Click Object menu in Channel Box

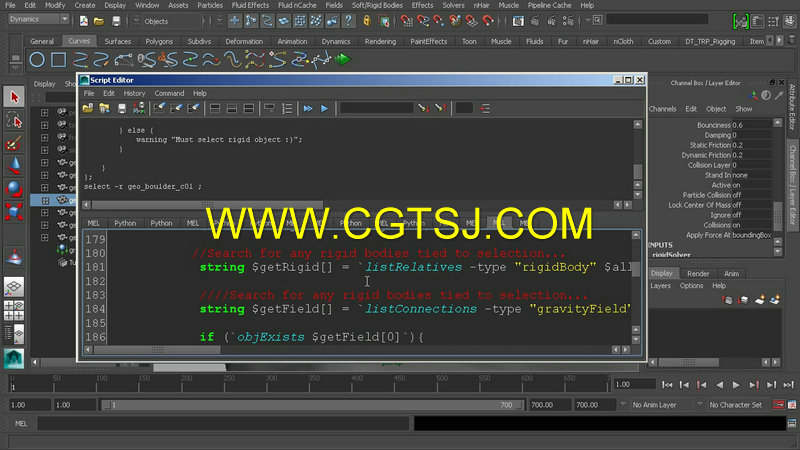click(x=716, y=109)
